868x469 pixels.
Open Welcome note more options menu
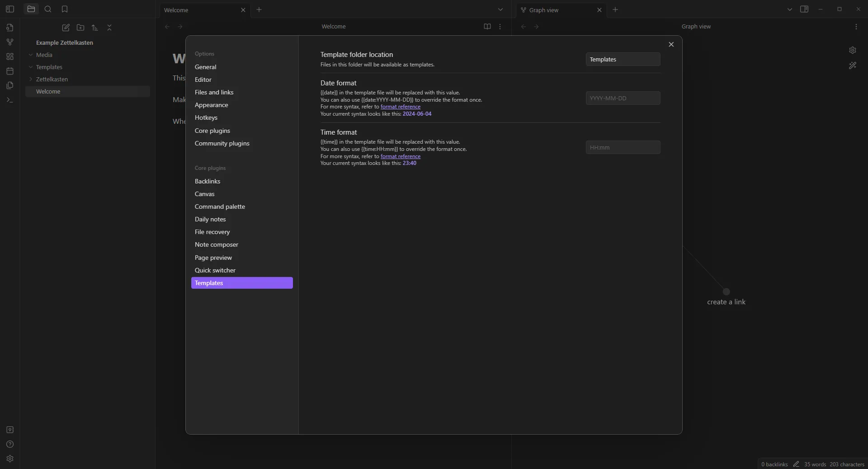(500, 27)
